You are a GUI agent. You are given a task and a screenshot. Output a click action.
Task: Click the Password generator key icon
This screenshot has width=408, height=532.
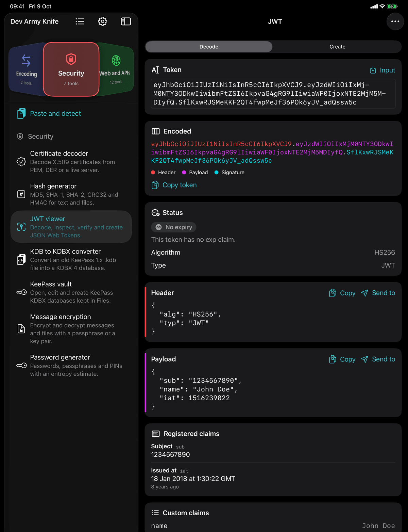click(x=21, y=365)
